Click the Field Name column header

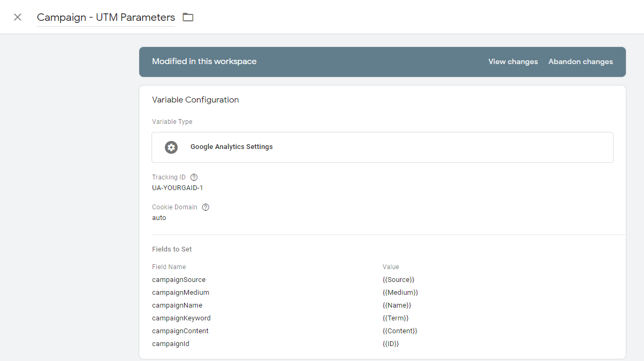pos(169,267)
